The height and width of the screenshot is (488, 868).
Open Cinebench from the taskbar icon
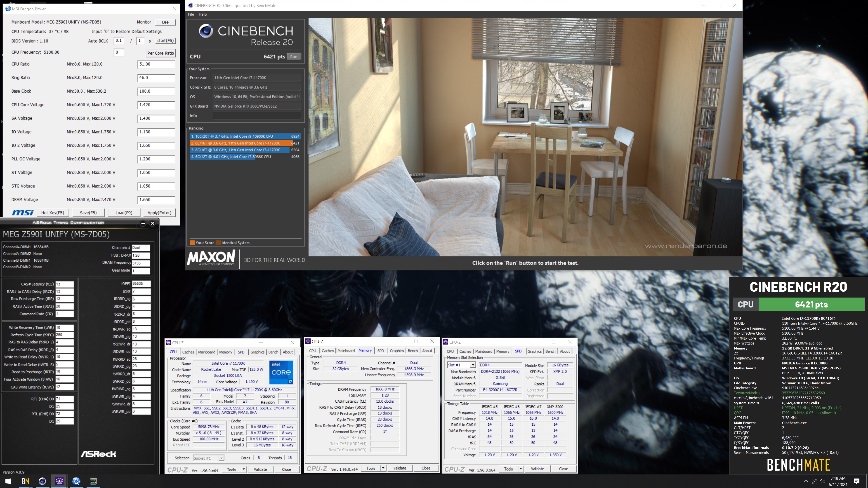(x=42, y=481)
